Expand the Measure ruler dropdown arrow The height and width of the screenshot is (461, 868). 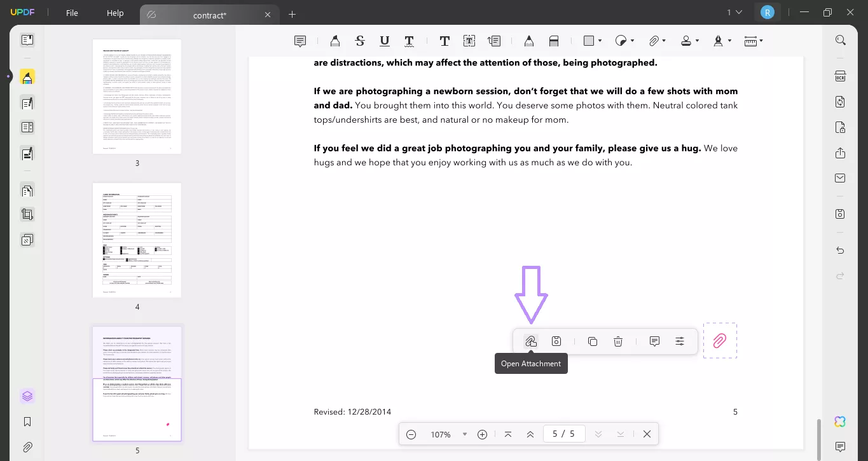(761, 41)
